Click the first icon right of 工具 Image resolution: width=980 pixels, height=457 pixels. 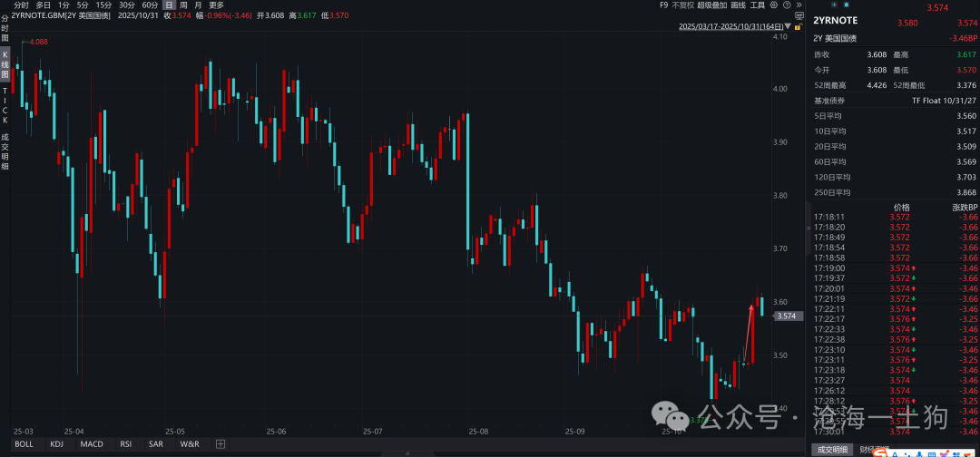774,5
